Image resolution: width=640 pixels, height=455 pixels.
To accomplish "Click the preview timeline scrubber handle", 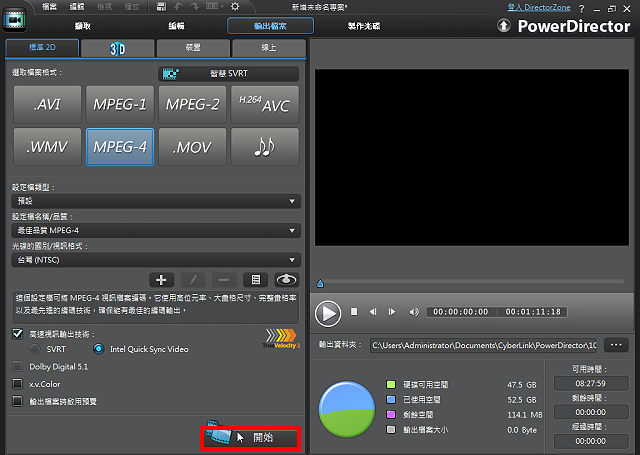I will tap(320, 283).
